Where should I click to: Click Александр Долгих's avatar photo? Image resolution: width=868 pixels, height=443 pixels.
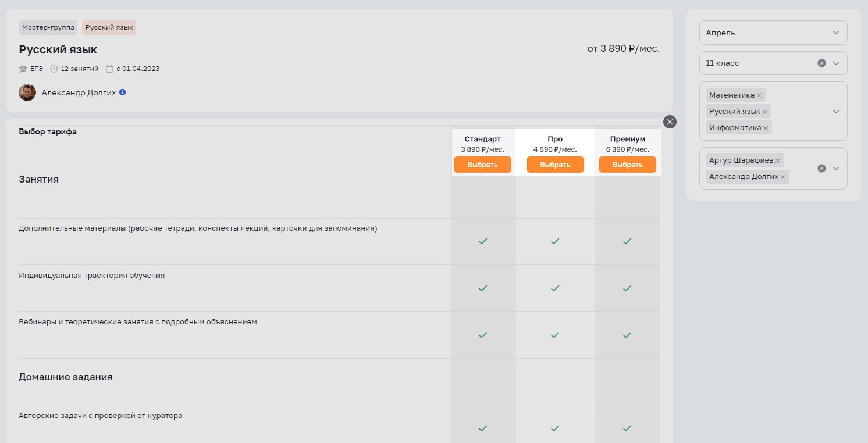pyautogui.click(x=27, y=92)
